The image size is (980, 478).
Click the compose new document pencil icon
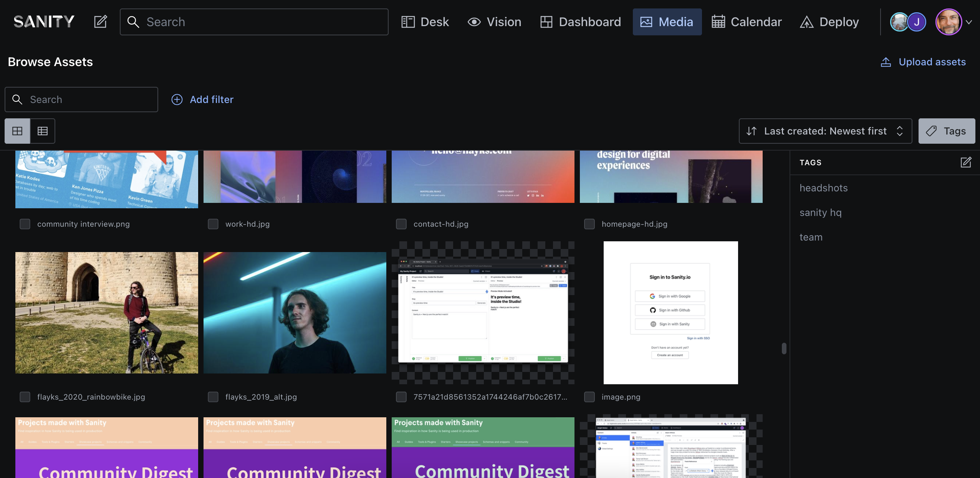[101, 22]
